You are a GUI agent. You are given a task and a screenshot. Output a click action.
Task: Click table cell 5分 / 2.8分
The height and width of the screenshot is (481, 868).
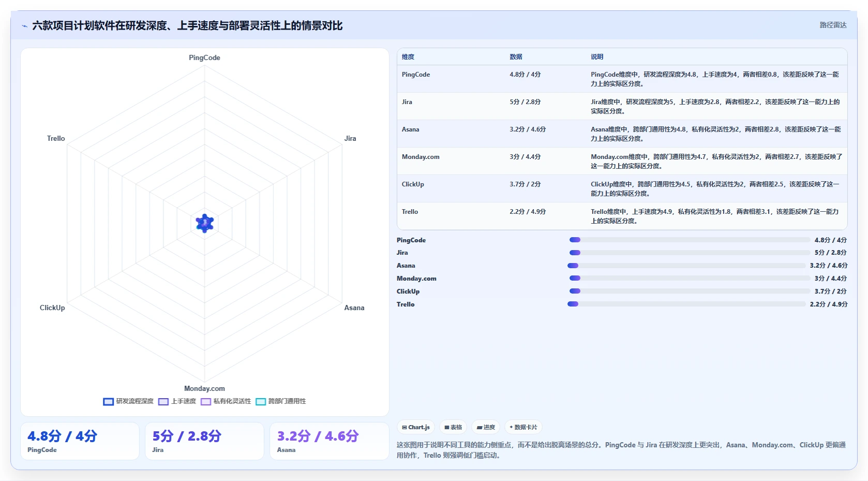click(x=525, y=102)
